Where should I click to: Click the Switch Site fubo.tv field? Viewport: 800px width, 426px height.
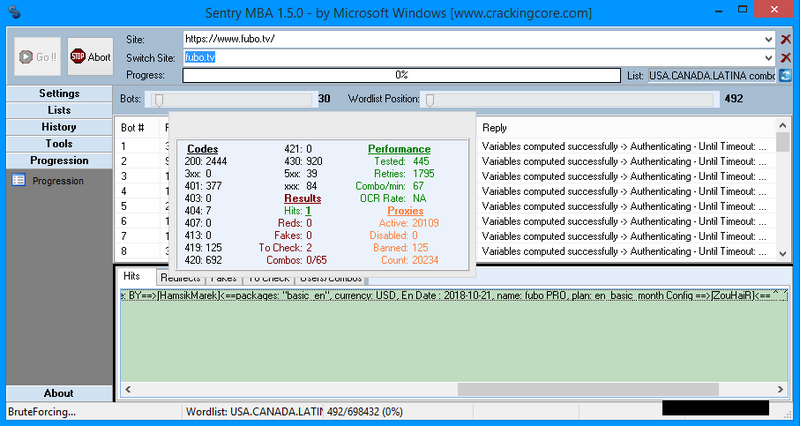click(x=473, y=58)
